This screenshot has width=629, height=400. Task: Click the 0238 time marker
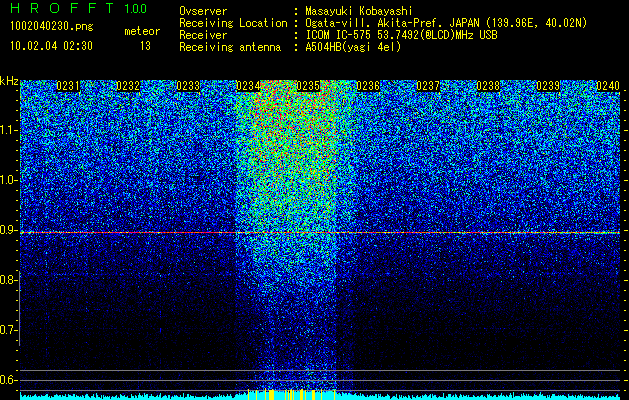coord(488,86)
